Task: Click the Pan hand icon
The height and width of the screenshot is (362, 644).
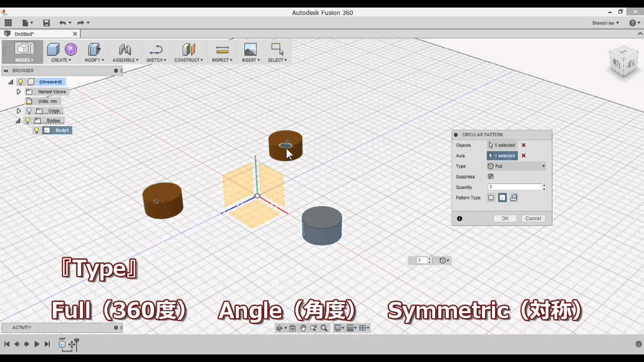Action: point(303,328)
